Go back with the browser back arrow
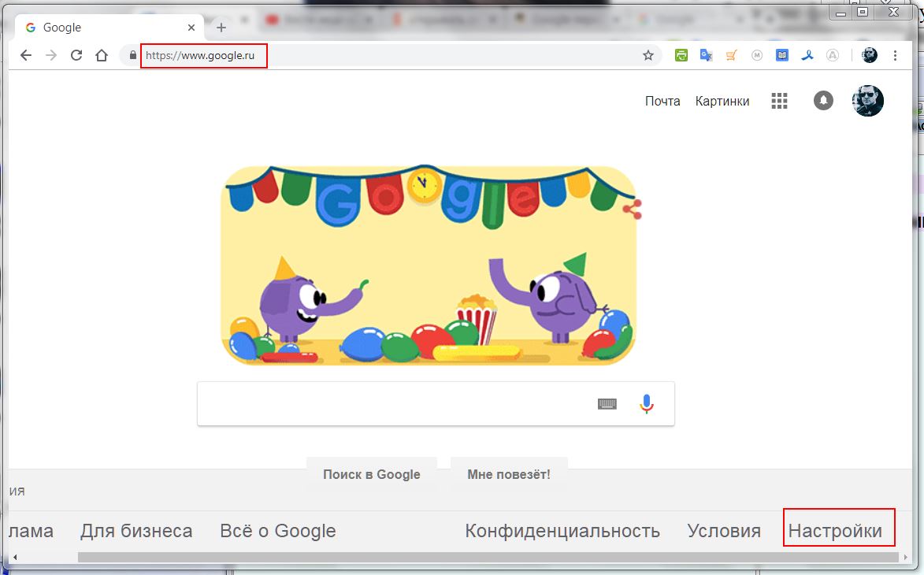This screenshot has width=924, height=575. coord(25,55)
